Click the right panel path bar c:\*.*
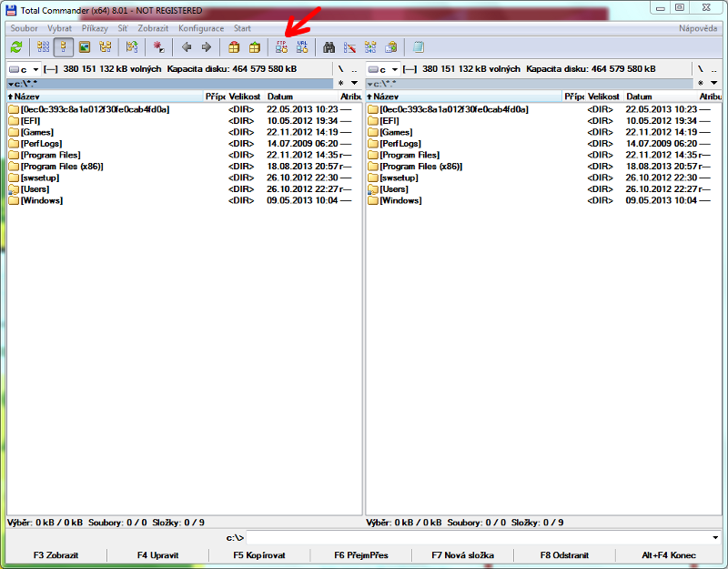 (530, 84)
